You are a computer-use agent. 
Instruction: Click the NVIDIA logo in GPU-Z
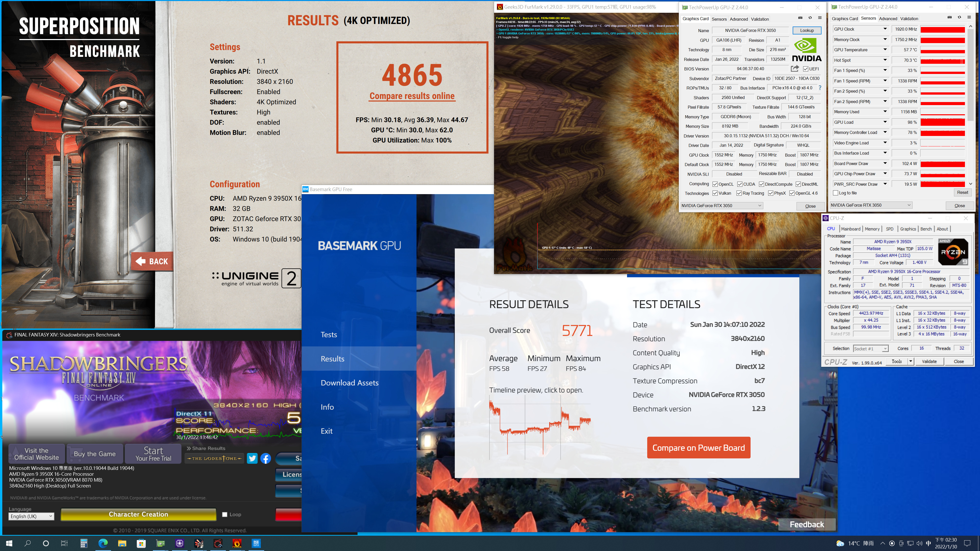tap(806, 50)
